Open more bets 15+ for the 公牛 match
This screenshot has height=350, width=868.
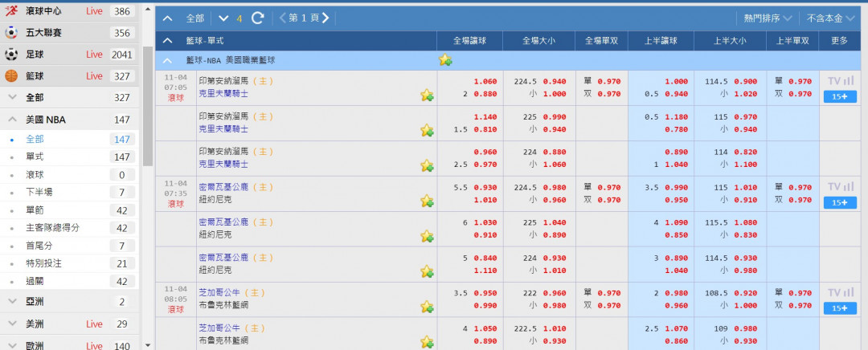(840, 308)
